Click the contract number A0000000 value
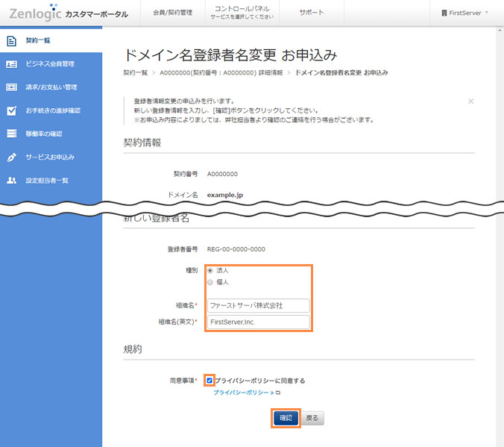Screen dimensions: 504x447 (222, 174)
